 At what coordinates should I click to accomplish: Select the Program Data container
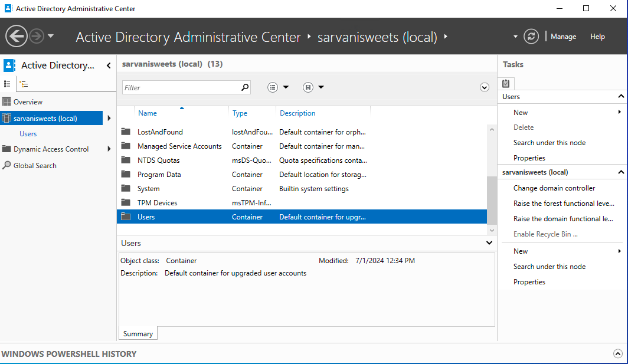(302, 175)
